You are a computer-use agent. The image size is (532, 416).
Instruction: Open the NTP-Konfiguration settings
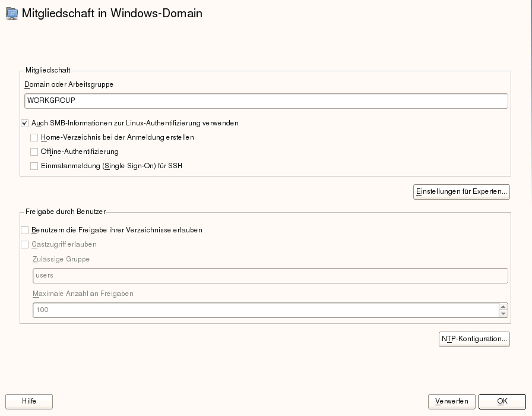[x=474, y=339]
